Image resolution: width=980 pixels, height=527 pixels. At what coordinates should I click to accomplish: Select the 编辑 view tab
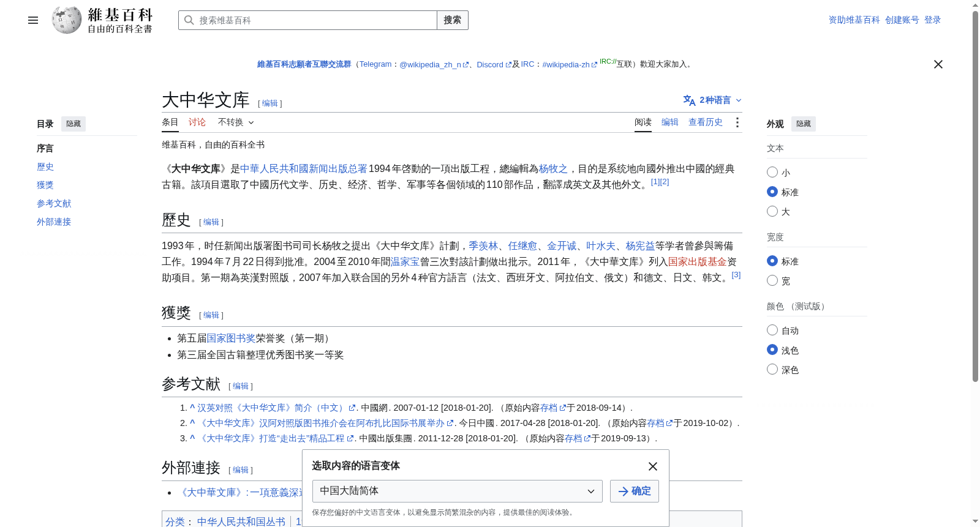pos(670,122)
